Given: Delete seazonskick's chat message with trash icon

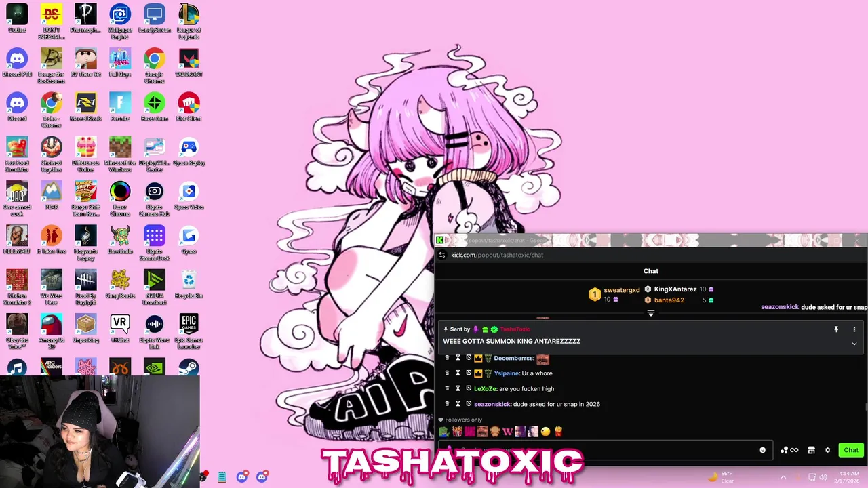Looking at the screenshot, I should pyautogui.click(x=447, y=404).
